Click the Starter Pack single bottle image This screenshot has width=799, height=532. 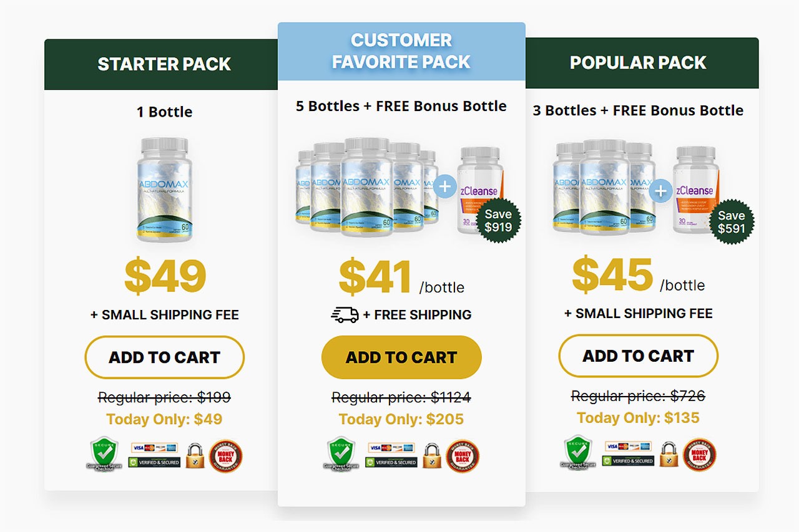tap(165, 189)
